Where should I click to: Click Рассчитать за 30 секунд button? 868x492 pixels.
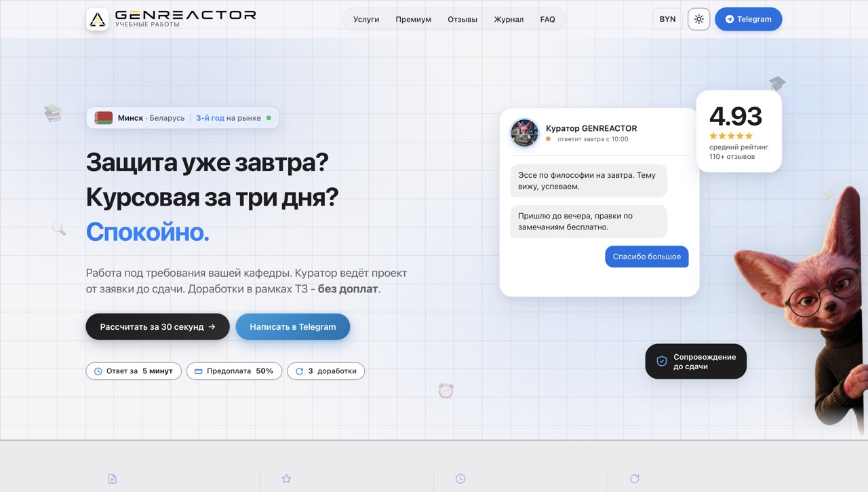157,326
